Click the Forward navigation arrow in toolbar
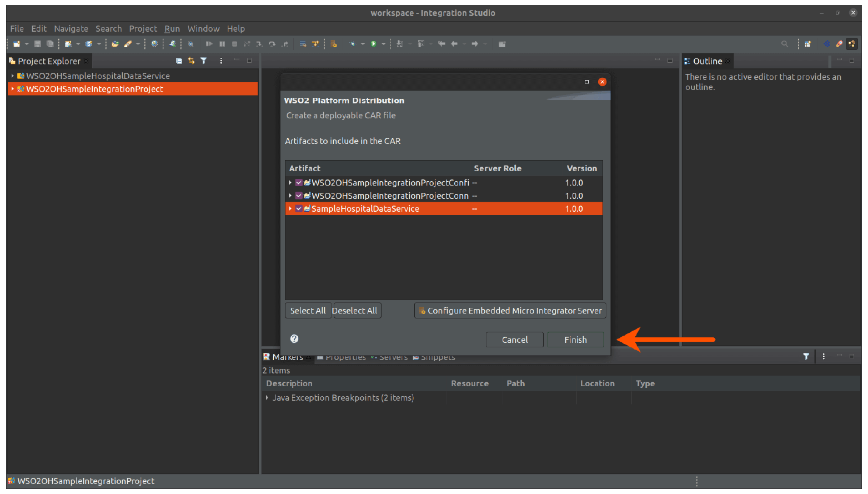The height and width of the screenshot is (494, 868). click(x=475, y=44)
